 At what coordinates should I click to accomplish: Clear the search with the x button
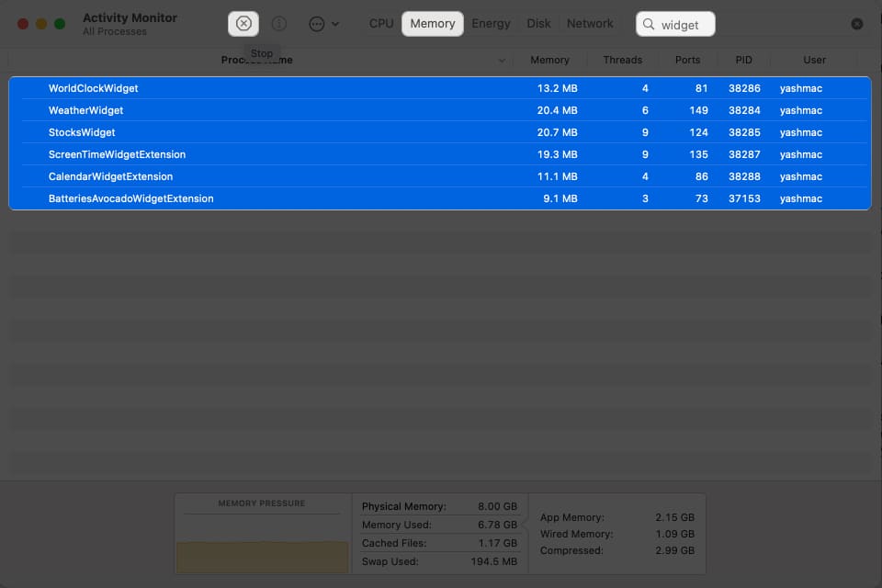(x=856, y=24)
